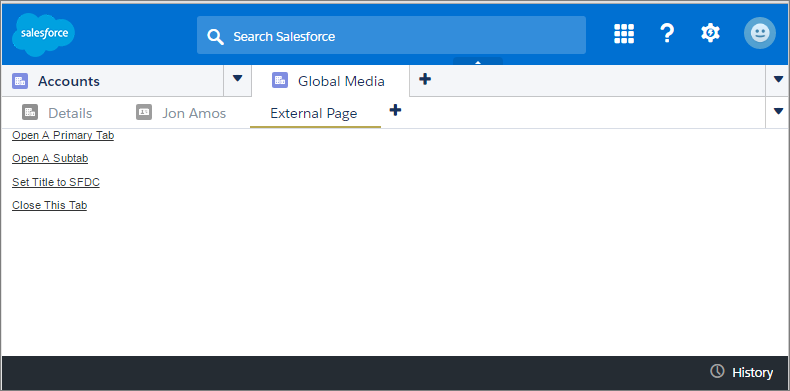The width and height of the screenshot is (790, 391).
Task: Click the search magnifier icon
Action: [215, 37]
